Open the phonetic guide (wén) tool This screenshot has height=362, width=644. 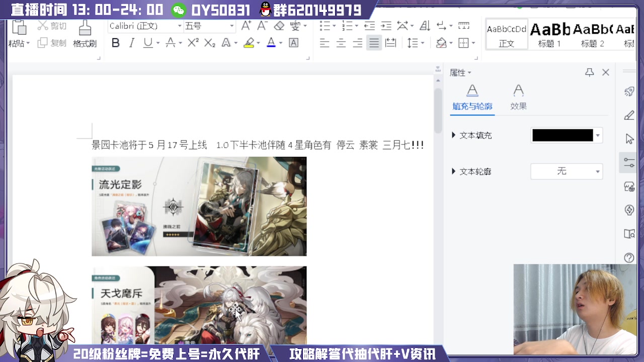pyautogui.click(x=295, y=26)
